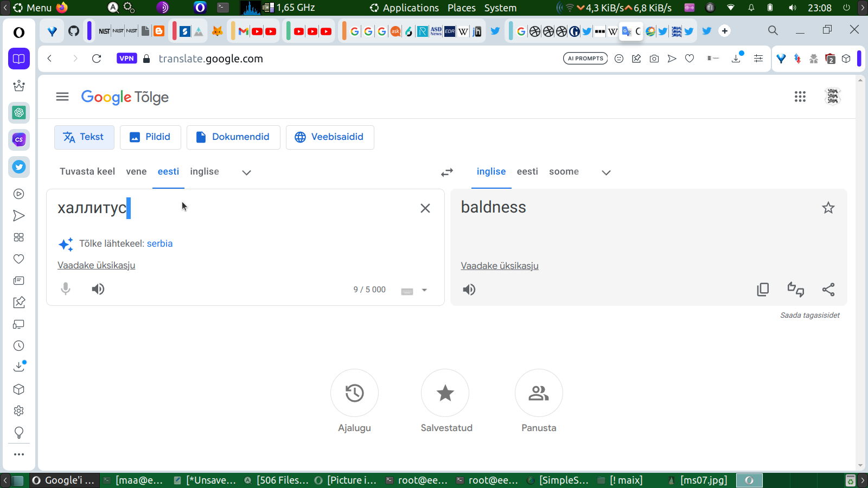
Task: Rate this translation
Action: 796,290
